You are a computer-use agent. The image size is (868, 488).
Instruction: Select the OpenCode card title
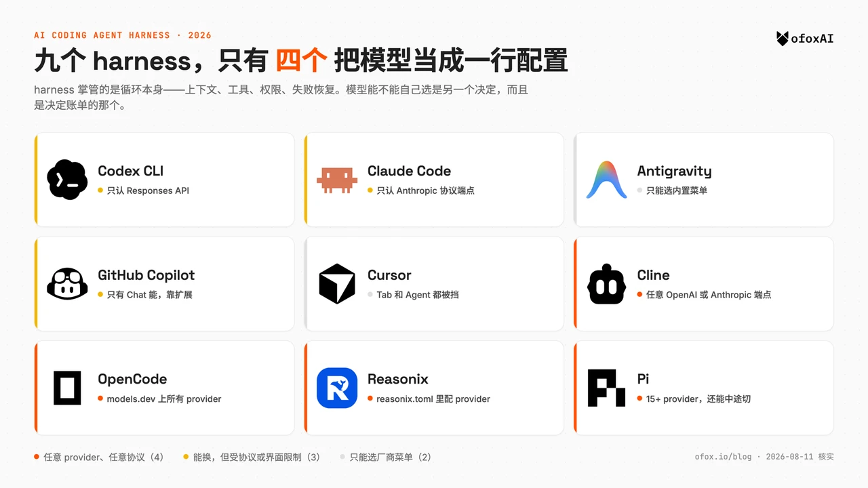tap(132, 380)
